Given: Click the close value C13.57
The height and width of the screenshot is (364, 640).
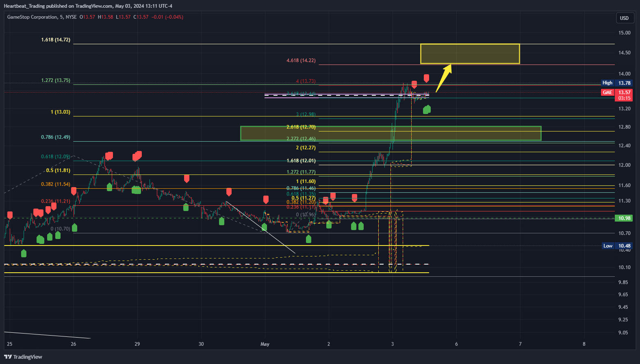Looking at the screenshot, I should [141, 17].
